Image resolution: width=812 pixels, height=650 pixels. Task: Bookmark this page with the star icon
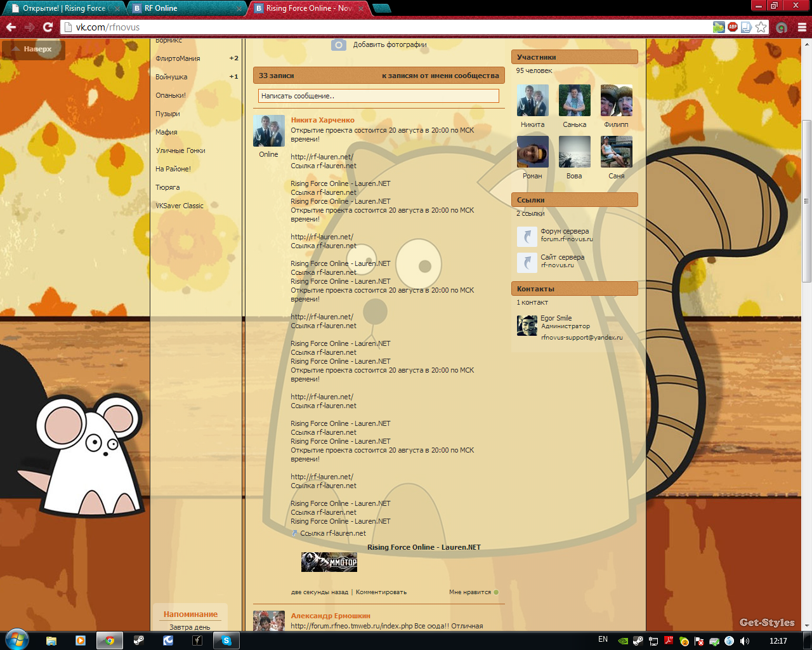tap(761, 27)
